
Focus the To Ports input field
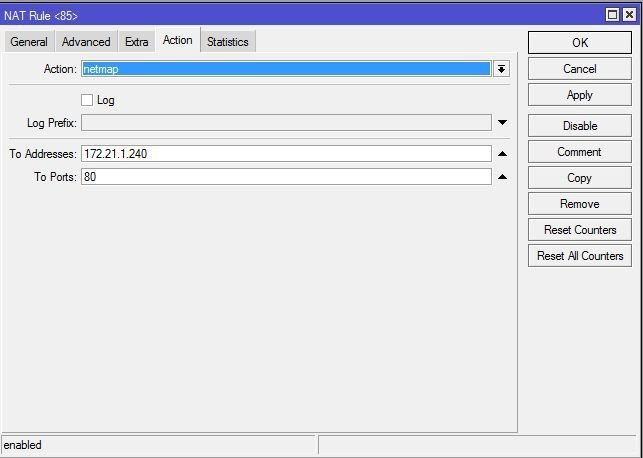(x=286, y=177)
